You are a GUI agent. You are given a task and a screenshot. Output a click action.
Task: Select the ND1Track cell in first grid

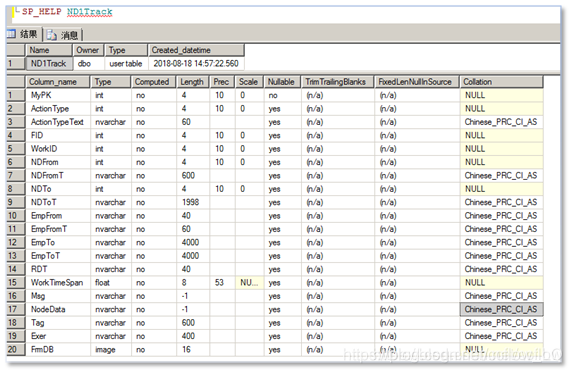49,64
